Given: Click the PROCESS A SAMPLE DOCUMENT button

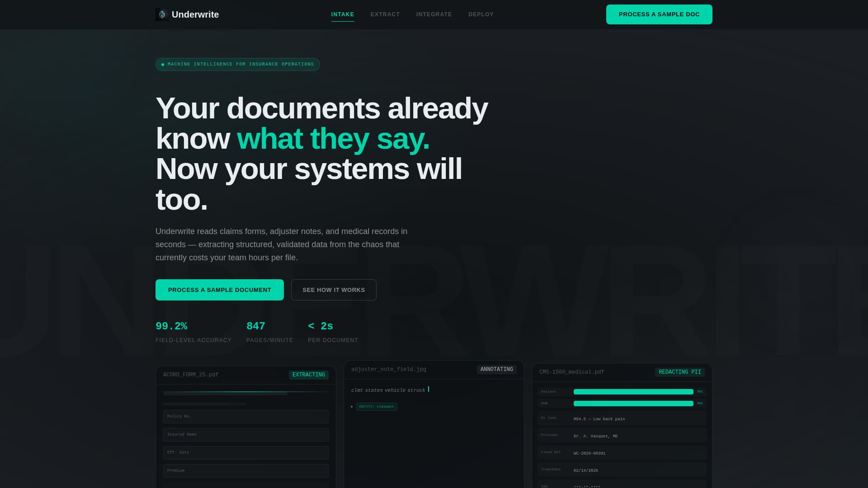Looking at the screenshot, I should pyautogui.click(x=220, y=290).
